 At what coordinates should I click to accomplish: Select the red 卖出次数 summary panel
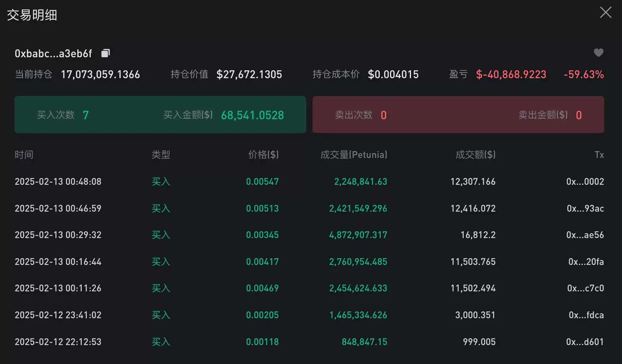point(458,114)
